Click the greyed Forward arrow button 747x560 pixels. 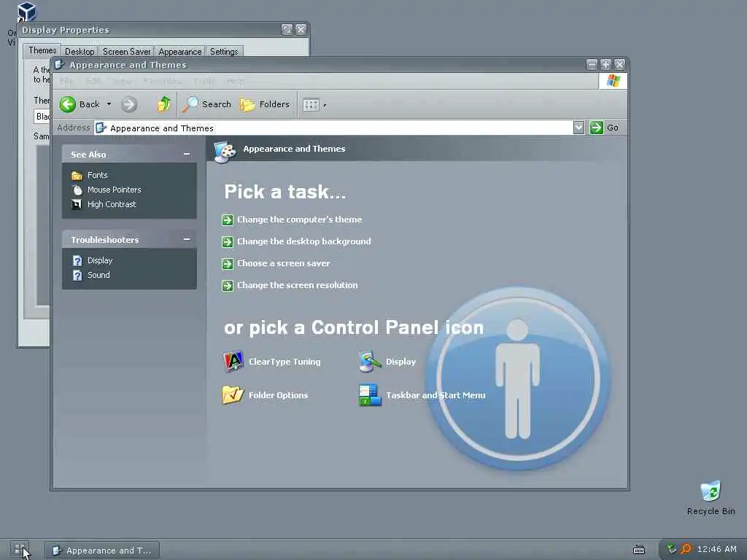tap(128, 104)
